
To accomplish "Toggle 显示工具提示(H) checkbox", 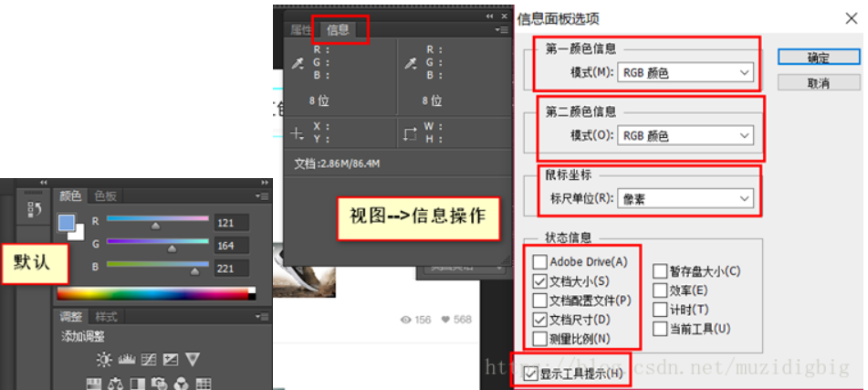I will [x=530, y=374].
